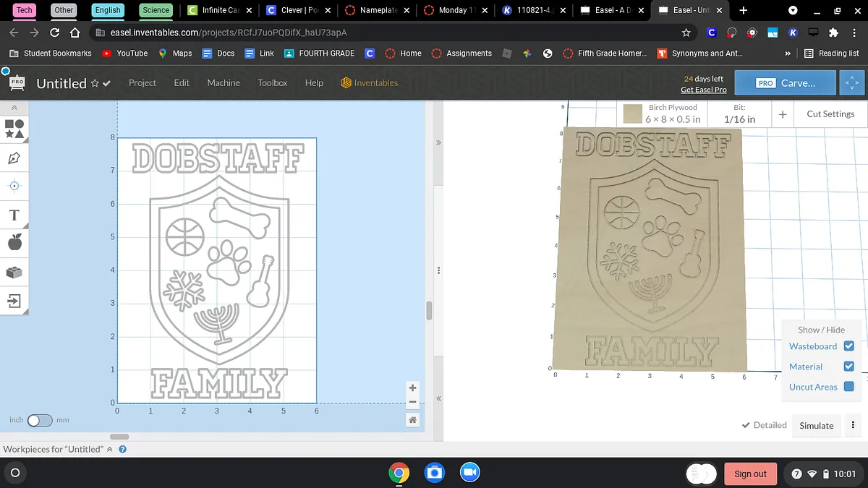Select the Pen drawing tool
This screenshot has height=488, width=868.
click(14, 158)
